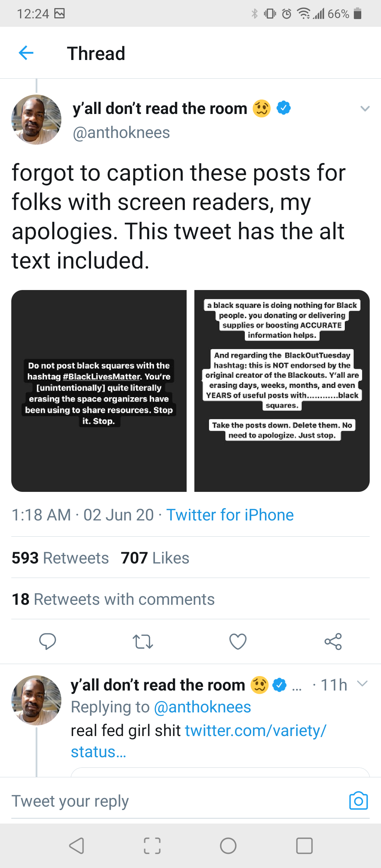This screenshot has height=868, width=381.
Task: Tap the screenshot capture navigation icon
Action: (x=152, y=846)
